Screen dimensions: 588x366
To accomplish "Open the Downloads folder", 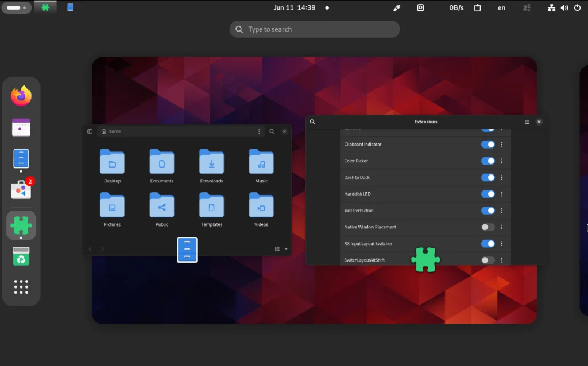I will pyautogui.click(x=211, y=166).
